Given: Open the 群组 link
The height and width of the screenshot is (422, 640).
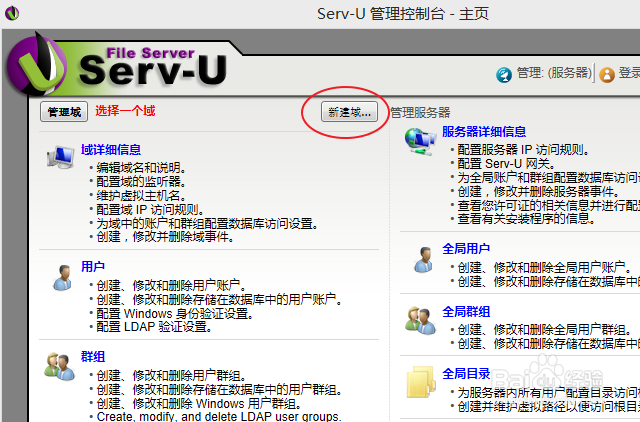Looking at the screenshot, I should (x=93, y=357).
